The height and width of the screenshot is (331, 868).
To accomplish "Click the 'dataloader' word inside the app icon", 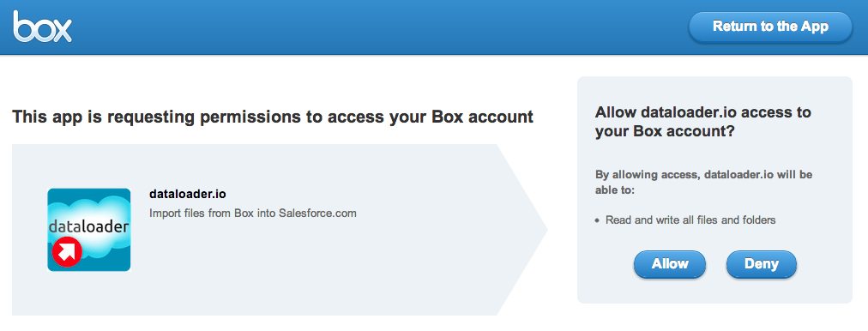I will click(x=88, y=226).
